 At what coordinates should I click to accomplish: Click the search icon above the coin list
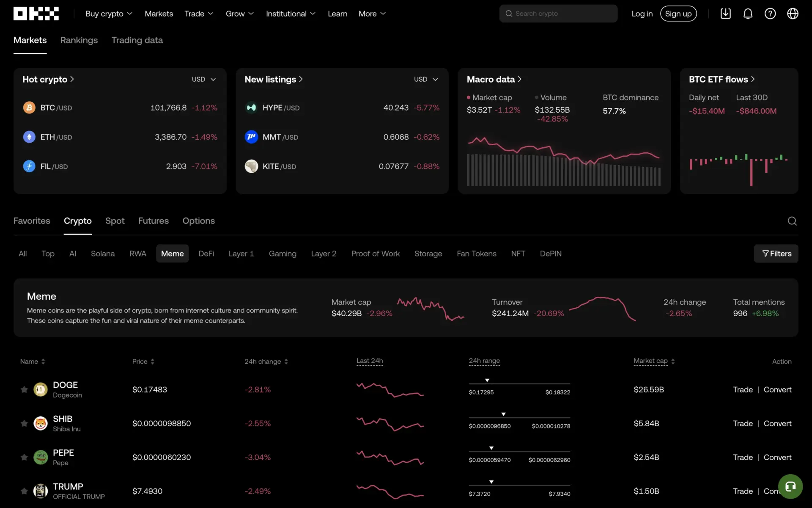(793, 221)
